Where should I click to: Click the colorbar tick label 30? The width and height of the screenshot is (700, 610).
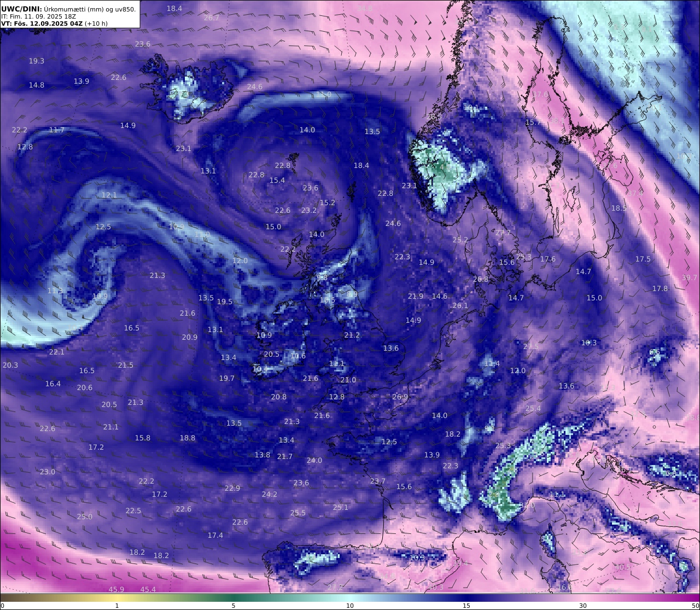tap(583, 605)
